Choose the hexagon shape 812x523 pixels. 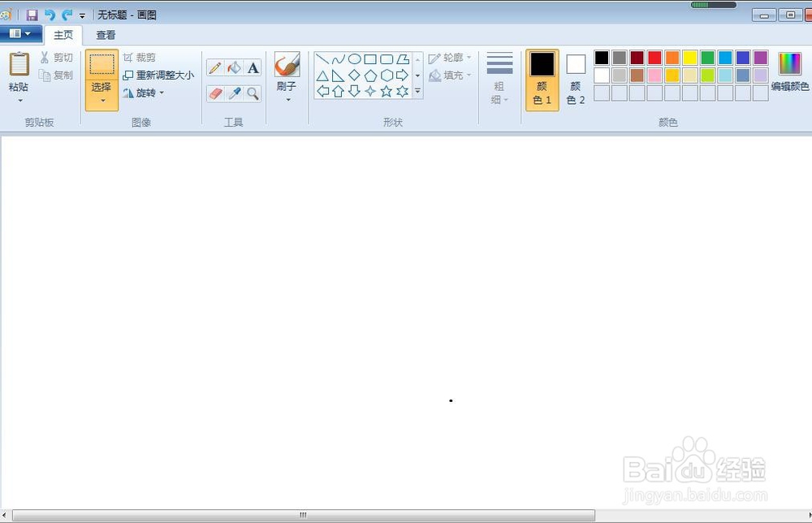point(387,76)
